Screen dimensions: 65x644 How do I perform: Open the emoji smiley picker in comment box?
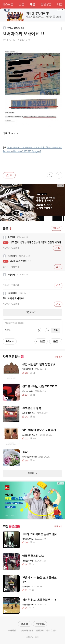[47, 330]
